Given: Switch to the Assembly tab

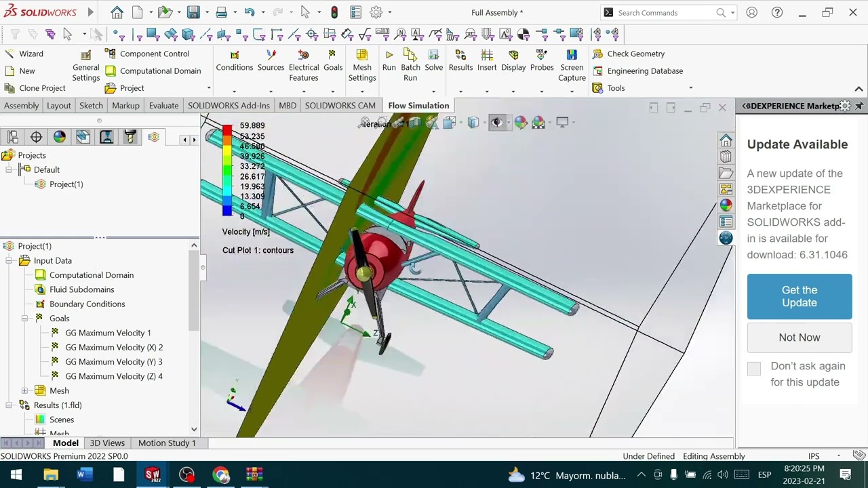Looking at the screenshot, I should 22,106.
